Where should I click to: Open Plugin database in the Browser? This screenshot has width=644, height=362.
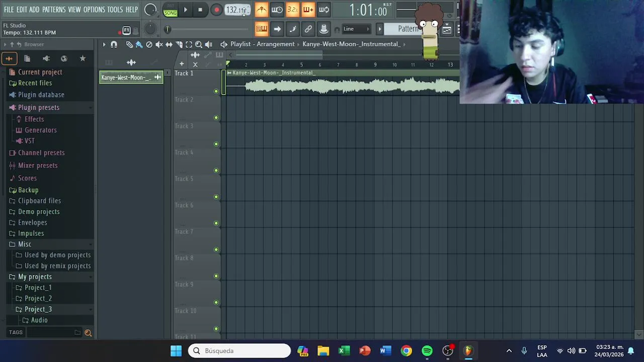click(x=41, y=95)
